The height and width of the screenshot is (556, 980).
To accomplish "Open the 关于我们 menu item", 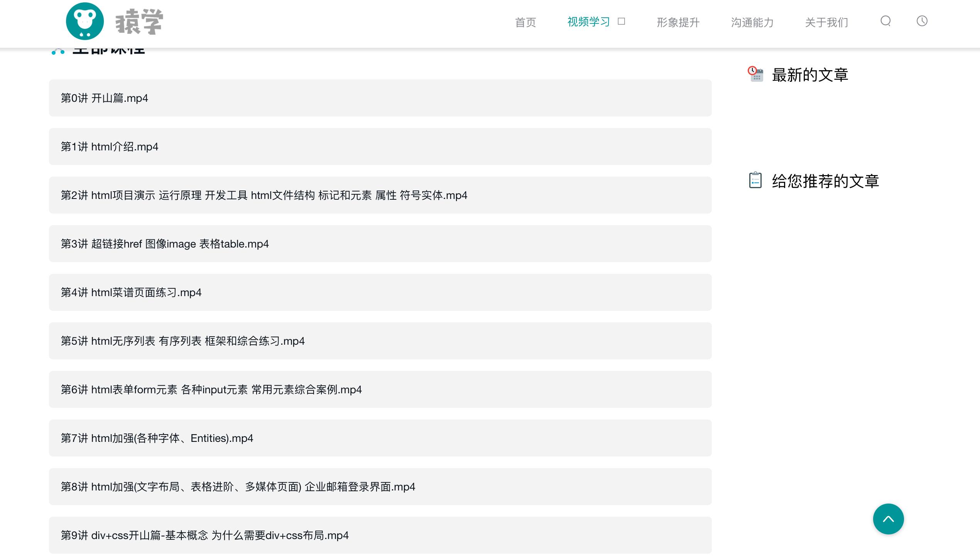I will (826, 22).
